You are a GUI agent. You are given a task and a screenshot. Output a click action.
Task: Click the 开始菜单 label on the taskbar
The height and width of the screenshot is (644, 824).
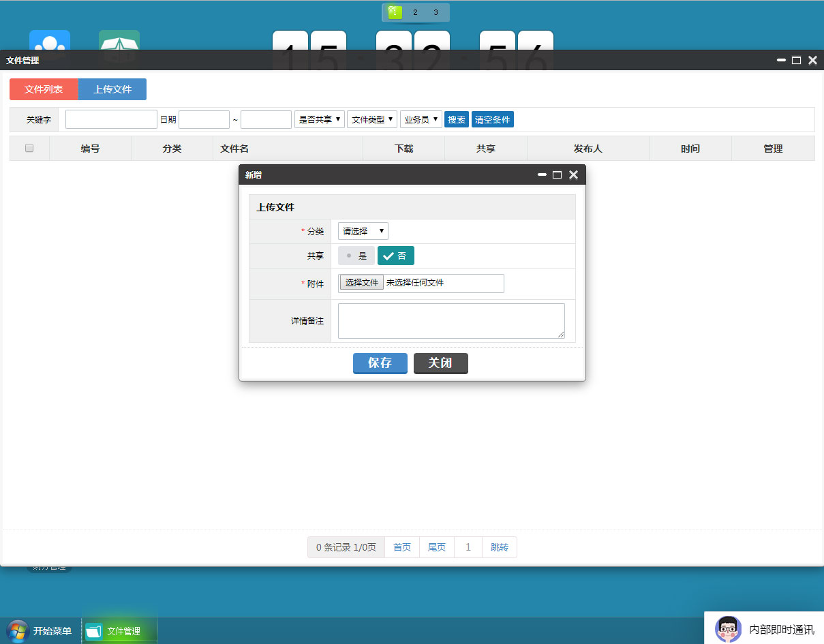[52, 631]
